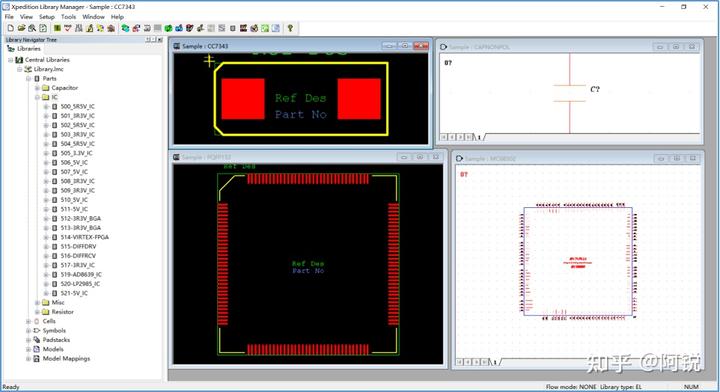The height and width of the screenshot is (392, 720).
Task: Click the New document toolbar icon
Action: pos(11,28)
